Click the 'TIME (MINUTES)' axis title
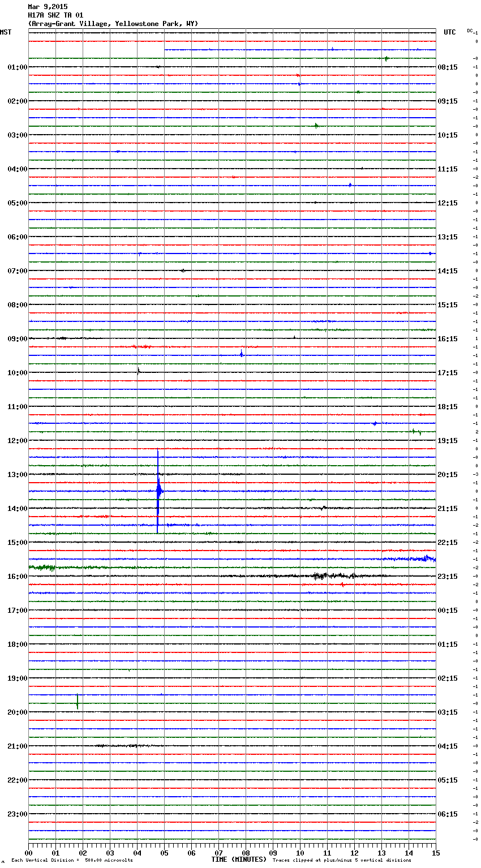The image size is (481, 868). [x=239, y=860]
